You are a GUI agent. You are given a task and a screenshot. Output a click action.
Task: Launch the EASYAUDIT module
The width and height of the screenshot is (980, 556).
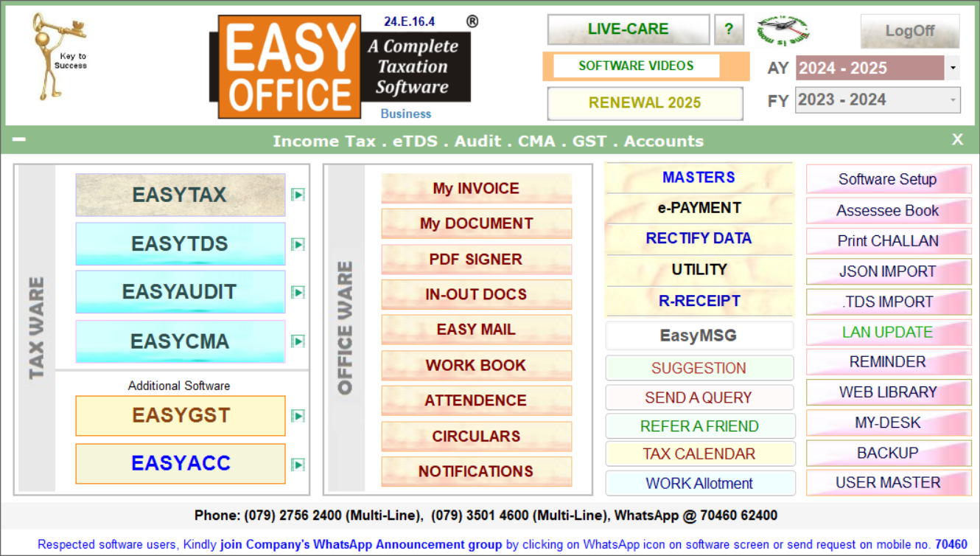[x=180, y=292]
